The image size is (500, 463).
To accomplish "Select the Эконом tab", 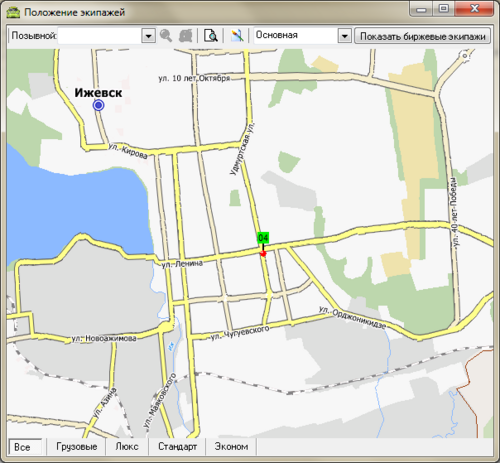I will [x=231, y=447].
